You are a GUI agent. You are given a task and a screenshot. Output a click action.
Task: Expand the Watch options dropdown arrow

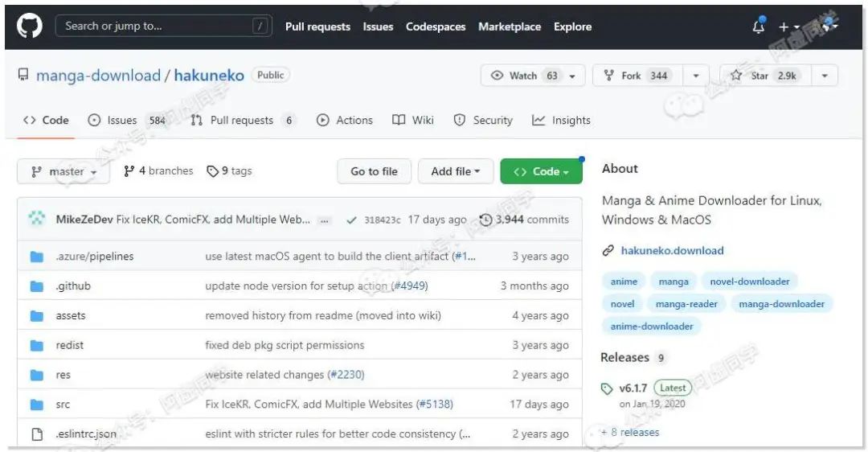click(573, 76)
